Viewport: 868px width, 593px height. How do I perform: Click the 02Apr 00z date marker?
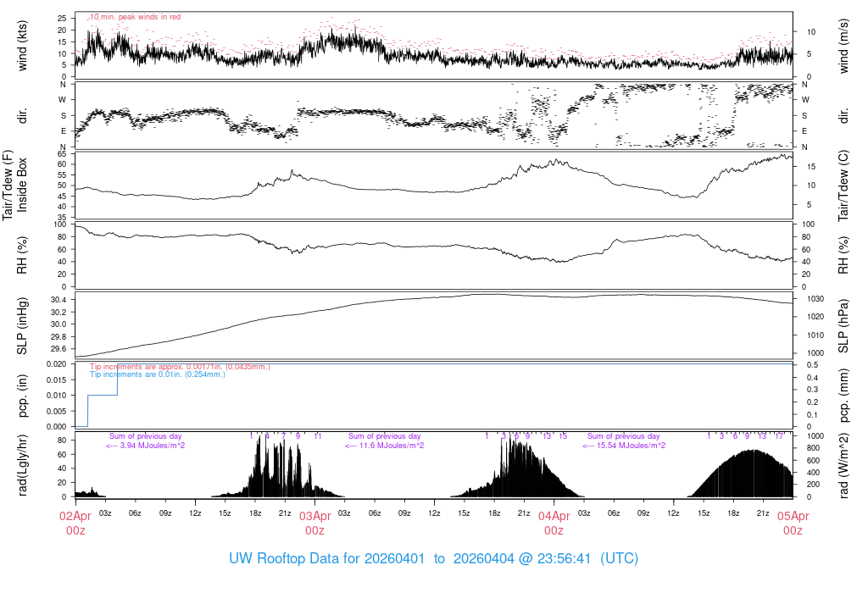click(75, 522)
